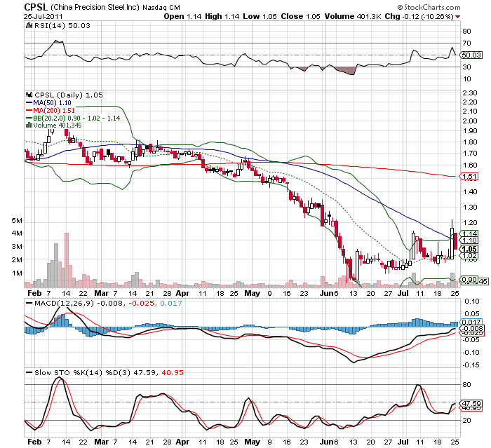Image resolution: width=491 pixels, height=448 pixels.
Task: Click the black line marker before MACD(12,26,9)
Action: [x=29, y=303]
